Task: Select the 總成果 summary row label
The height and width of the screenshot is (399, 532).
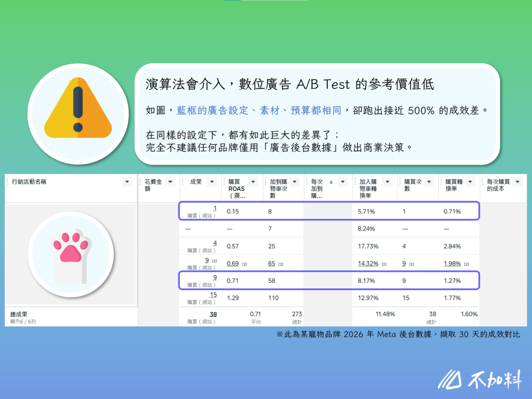Action: tap(20, 314)
